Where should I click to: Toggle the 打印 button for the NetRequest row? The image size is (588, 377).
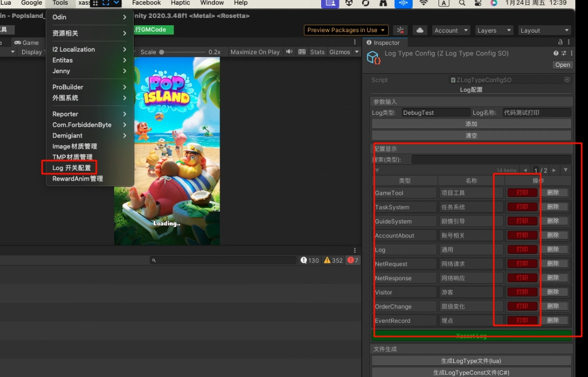522,263
